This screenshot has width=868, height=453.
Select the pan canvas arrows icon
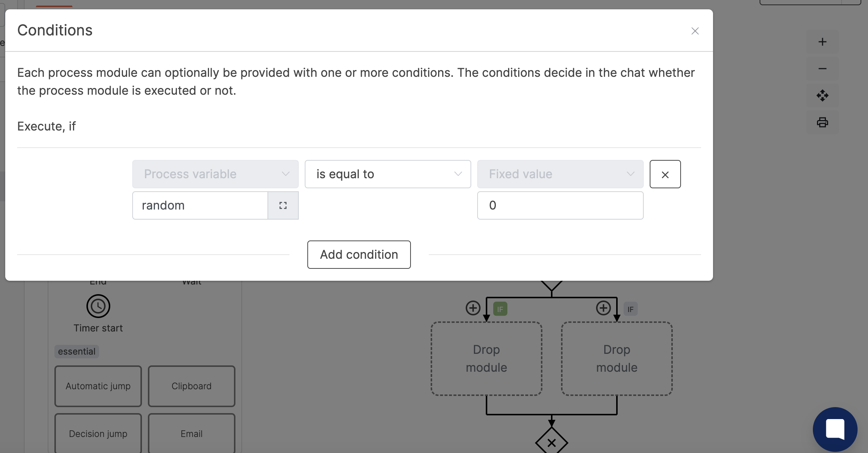point(822,95)
